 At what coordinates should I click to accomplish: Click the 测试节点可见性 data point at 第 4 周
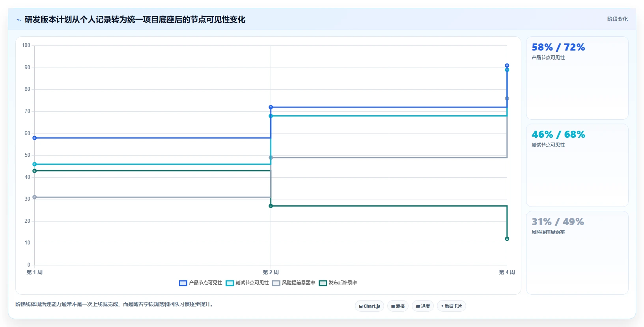click(x=507, y=70)
